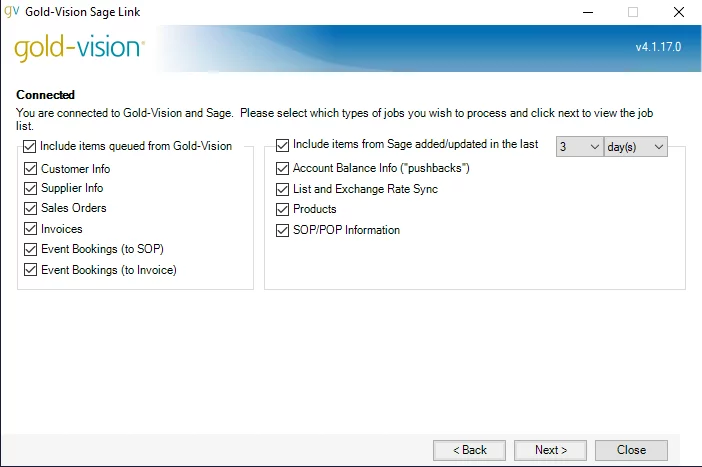Click the Close button at the bottom
The image size is (702, 467).
coord(631,450)
